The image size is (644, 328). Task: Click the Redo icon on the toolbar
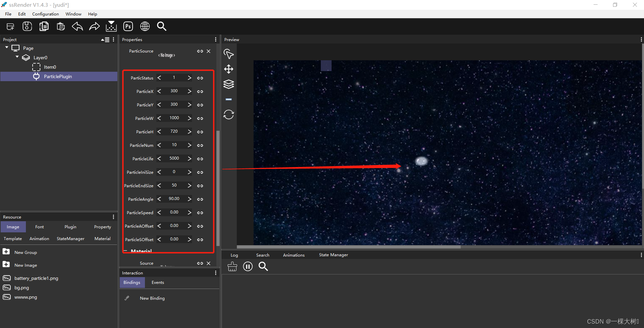pos(94,26)
